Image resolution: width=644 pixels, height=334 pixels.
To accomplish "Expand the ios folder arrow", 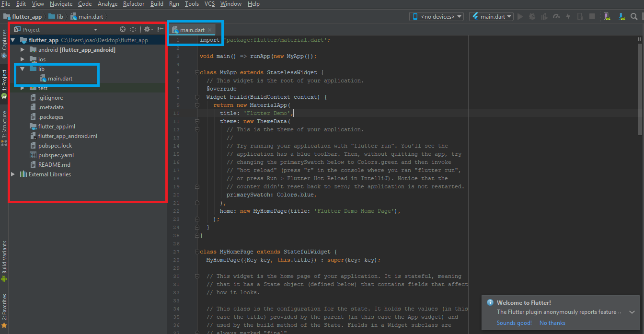I will (23, 59).
